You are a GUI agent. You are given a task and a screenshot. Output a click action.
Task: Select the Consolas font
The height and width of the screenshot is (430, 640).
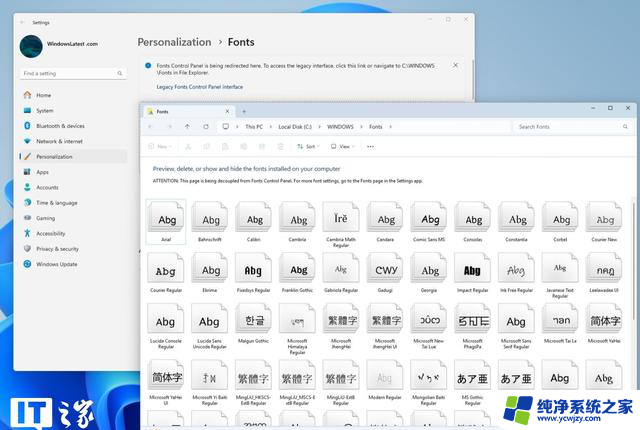coord(473,222)
